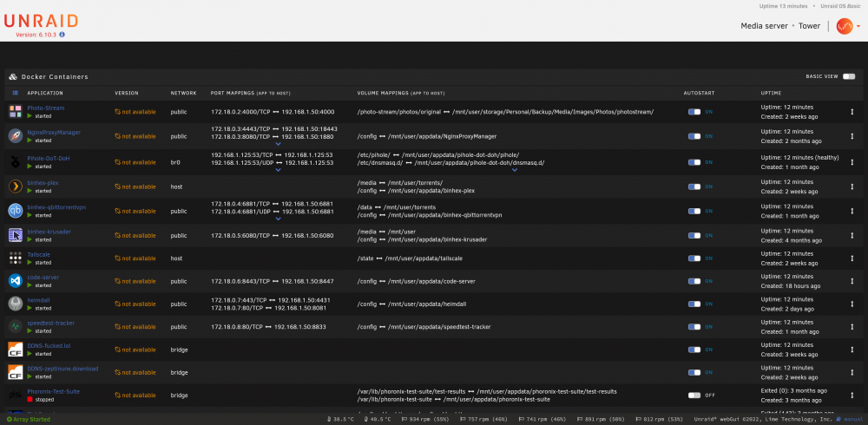Click the UNRAID logo
This screenshot has width=868, height=425.
[x=41, y=21]
